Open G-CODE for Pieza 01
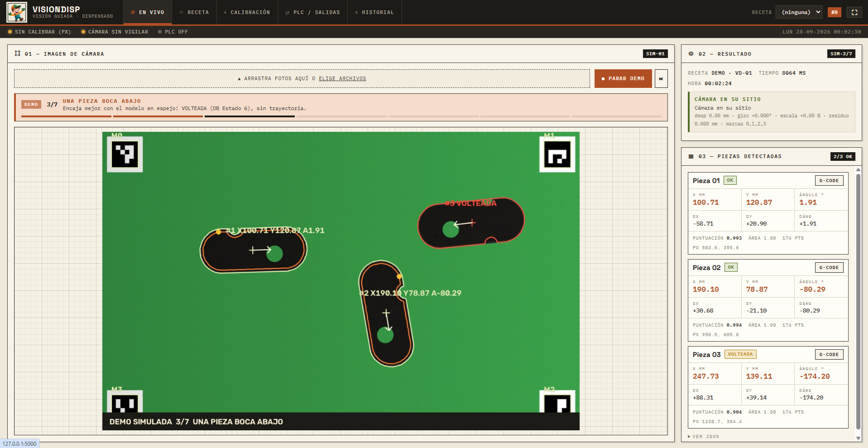The image size is (868, 448). coord(829,180)
